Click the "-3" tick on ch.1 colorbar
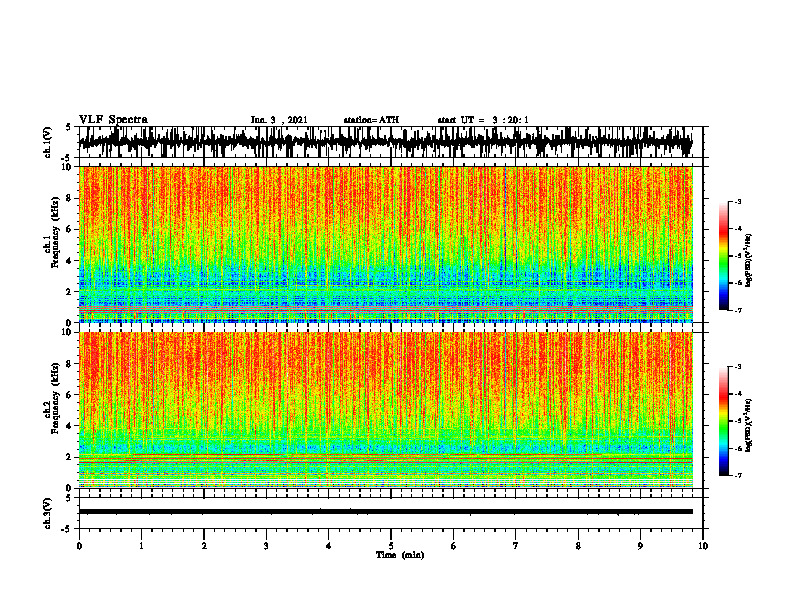Image resolution: width=792 pixels, height=612 pixels. [x=737, y=202]
